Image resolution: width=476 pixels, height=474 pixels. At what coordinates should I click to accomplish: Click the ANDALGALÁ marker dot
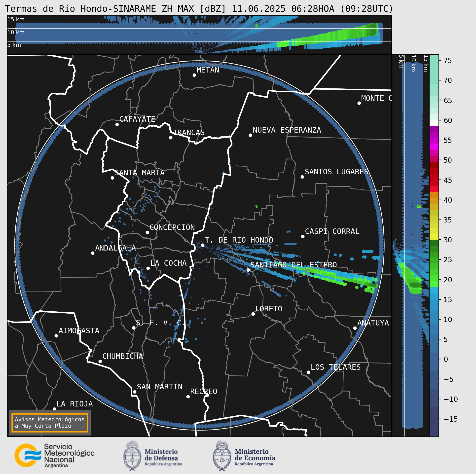(93, 253)
